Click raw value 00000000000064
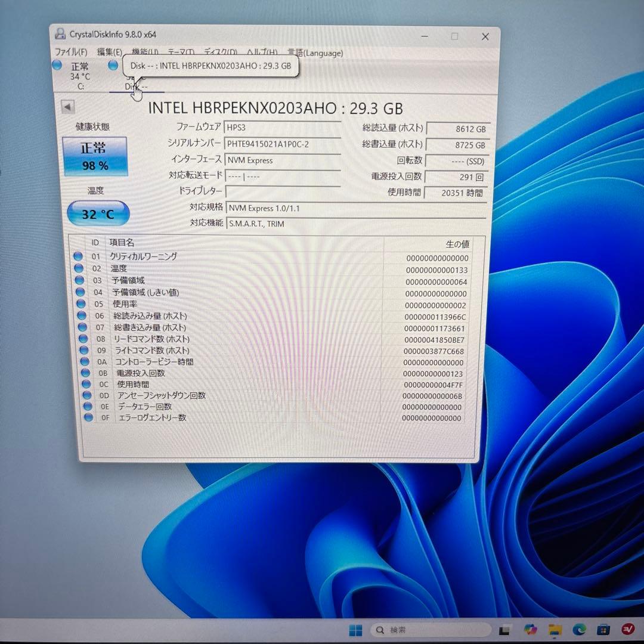This screenshot has height=644, width=644. [436, 281]
